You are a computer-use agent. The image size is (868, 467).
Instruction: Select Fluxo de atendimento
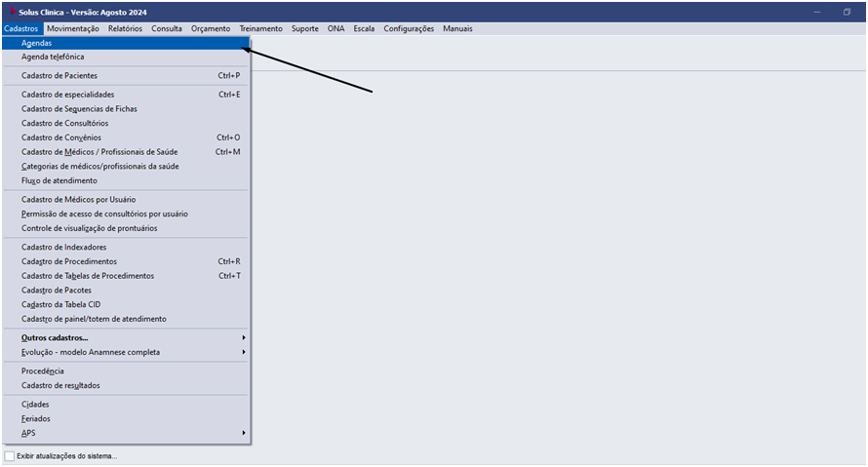(126, 181)
